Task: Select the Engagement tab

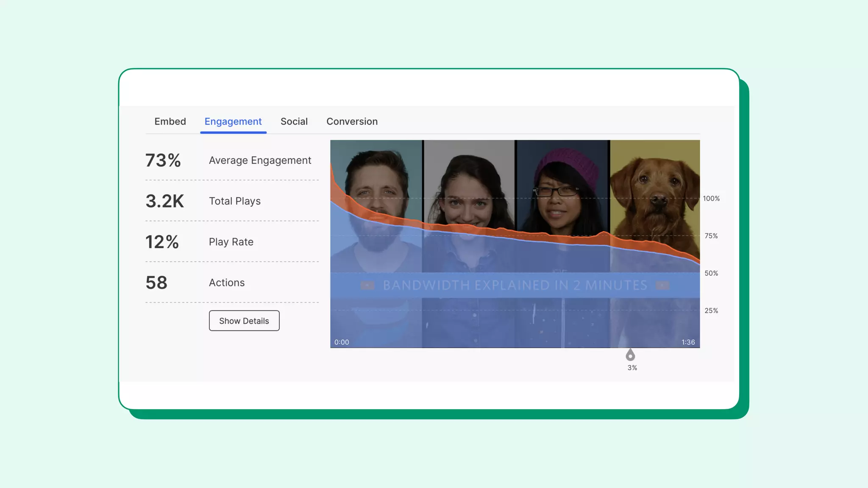Action: click(x=233, y=122)
